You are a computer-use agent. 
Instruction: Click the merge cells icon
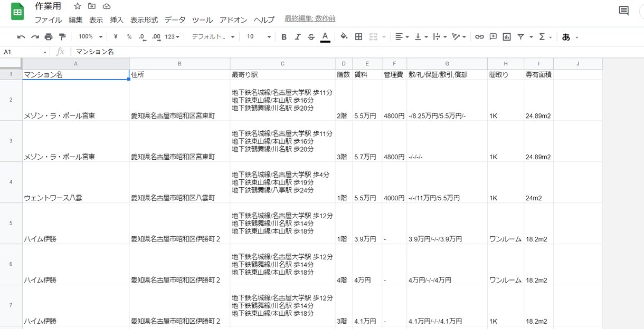pos(373,37)
